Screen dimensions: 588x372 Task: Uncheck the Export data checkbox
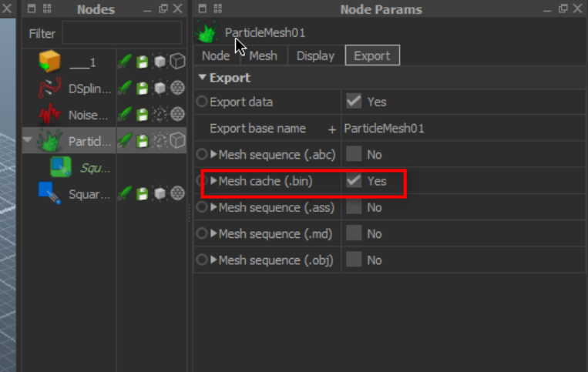(x=354, y=101)
